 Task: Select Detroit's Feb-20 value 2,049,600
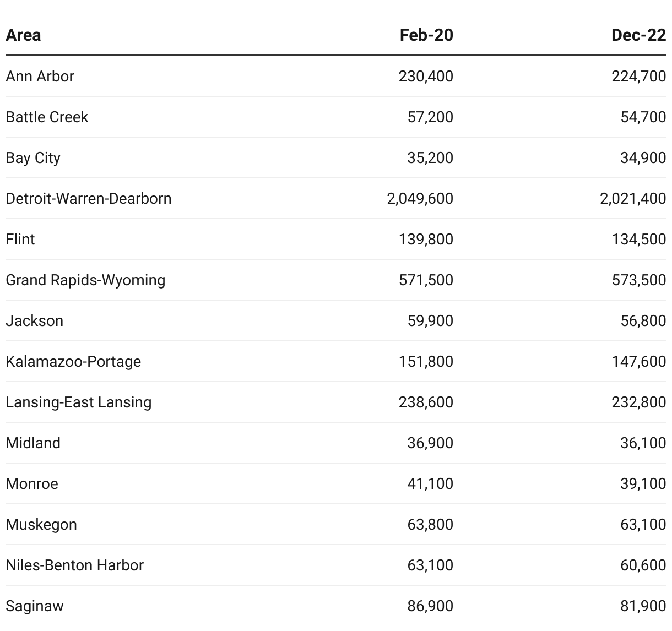[x=420, y=198]
